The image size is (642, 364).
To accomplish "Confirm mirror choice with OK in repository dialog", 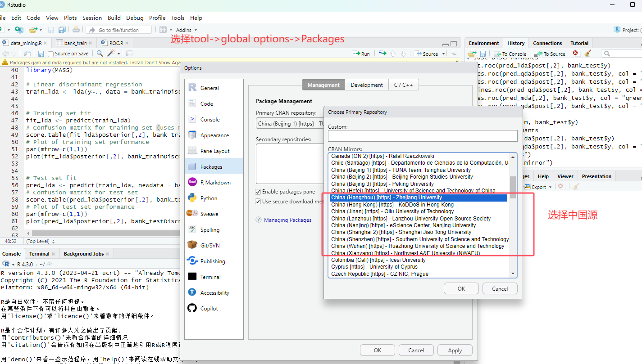I will click(x=461, y=289).
